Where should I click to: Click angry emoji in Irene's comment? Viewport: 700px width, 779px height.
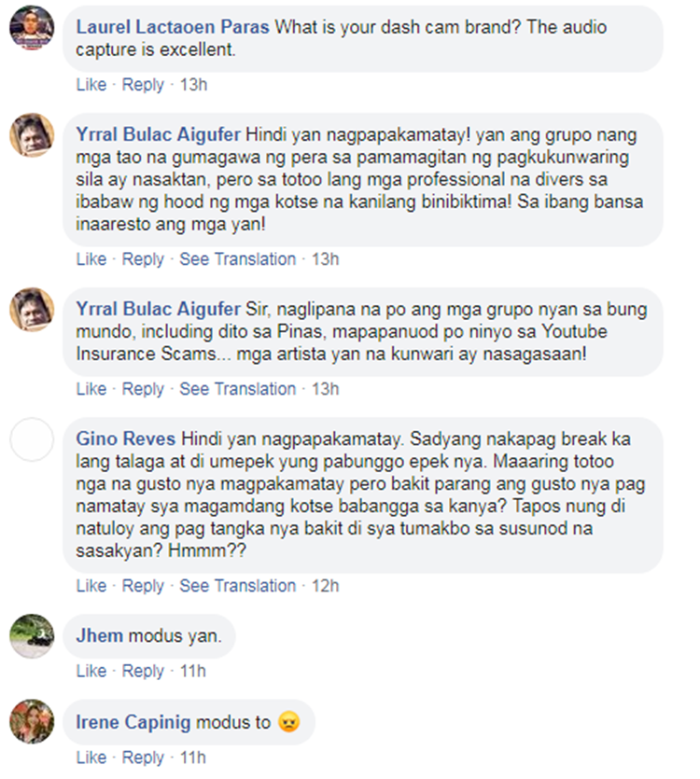click(288, 722)
